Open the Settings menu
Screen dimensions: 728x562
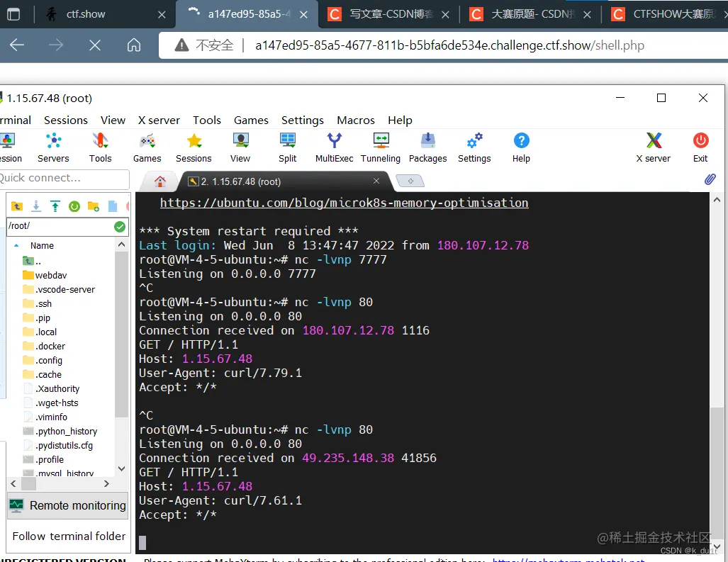tap(303, 120)
